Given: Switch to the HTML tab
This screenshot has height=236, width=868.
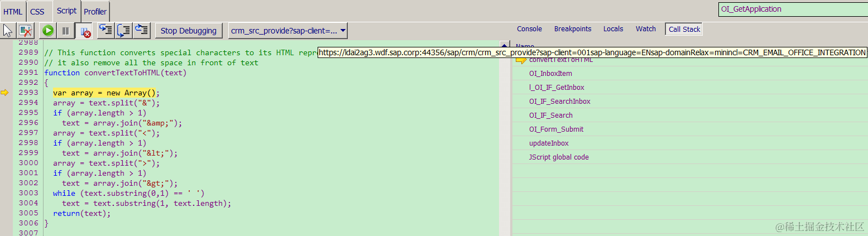Looking at the screenshot, I should click(x=13, y=11).
